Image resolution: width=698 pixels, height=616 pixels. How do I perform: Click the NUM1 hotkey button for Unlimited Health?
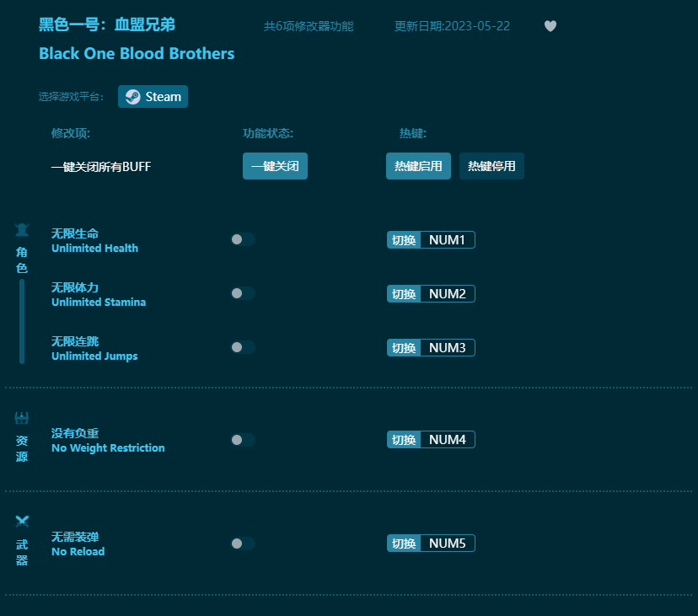pos(448,239)
